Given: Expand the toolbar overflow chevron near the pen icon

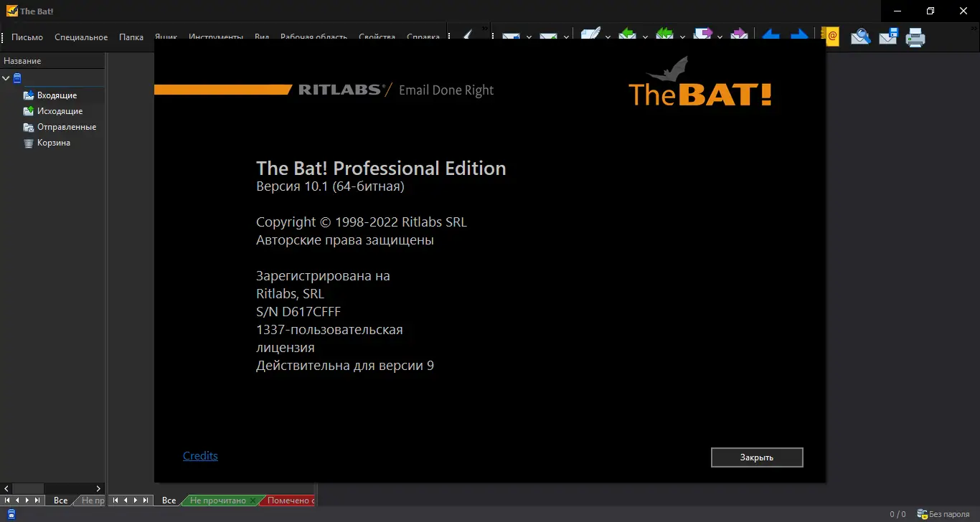Looking at the screenshot, I should pos(484,29).
